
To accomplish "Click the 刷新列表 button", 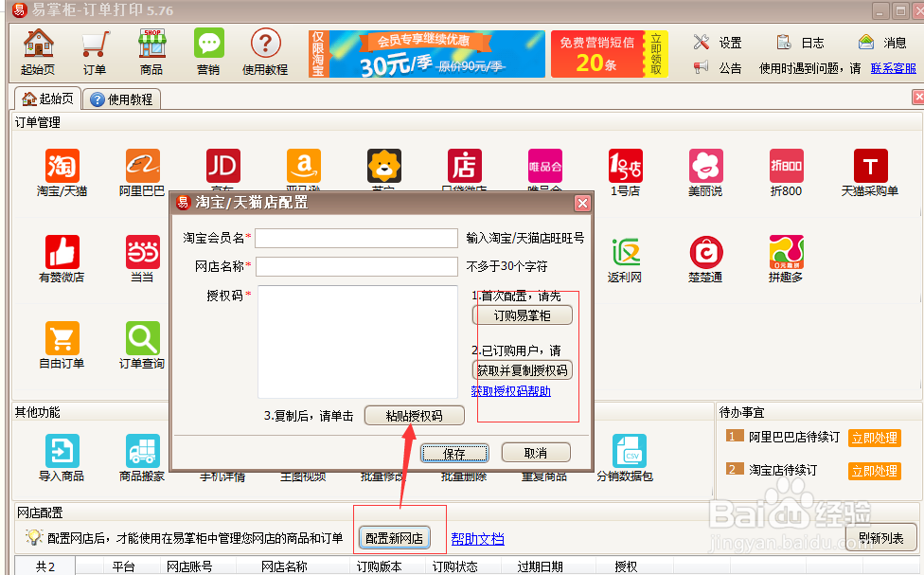I will 881,538.
